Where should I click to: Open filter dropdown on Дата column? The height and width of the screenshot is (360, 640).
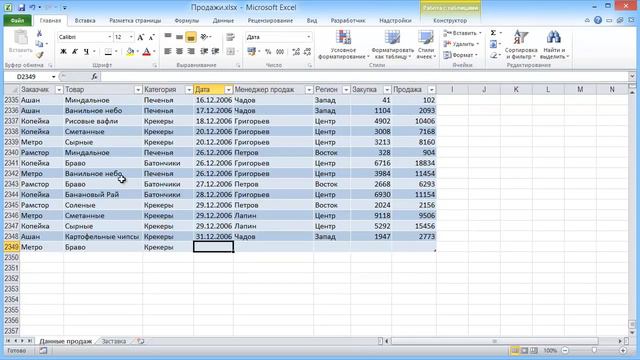click(x=228, y=89)
